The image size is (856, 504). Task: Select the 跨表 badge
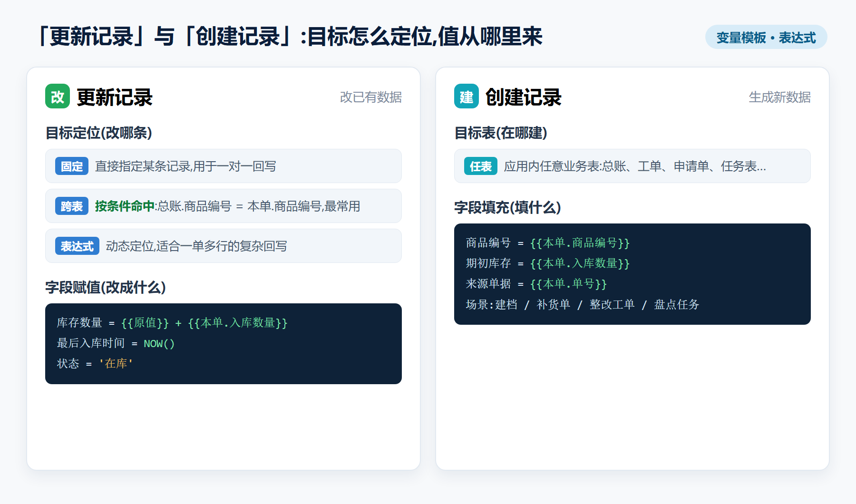(72, 206)
